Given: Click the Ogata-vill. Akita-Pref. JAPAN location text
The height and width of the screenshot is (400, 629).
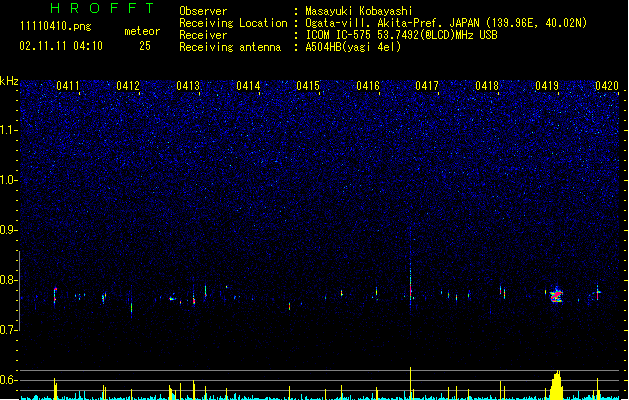Looking at the screenshot, I should (x=446, y=23).
